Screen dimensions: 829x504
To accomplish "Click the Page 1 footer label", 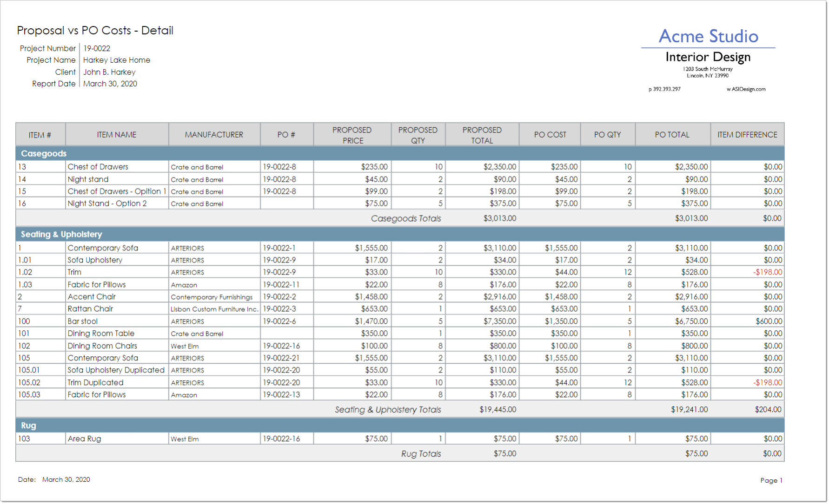I will click(771, 480).
